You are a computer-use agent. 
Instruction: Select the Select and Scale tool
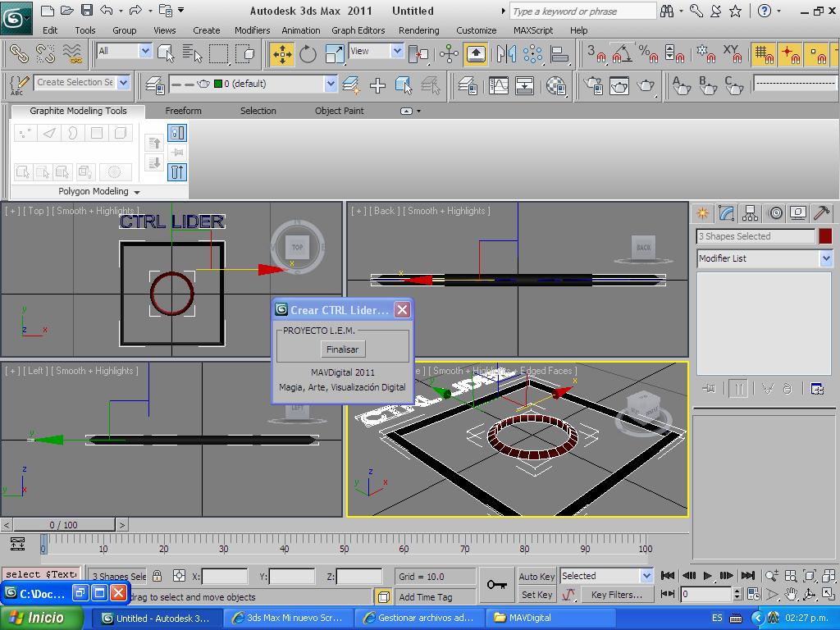[x=335, y=54]
